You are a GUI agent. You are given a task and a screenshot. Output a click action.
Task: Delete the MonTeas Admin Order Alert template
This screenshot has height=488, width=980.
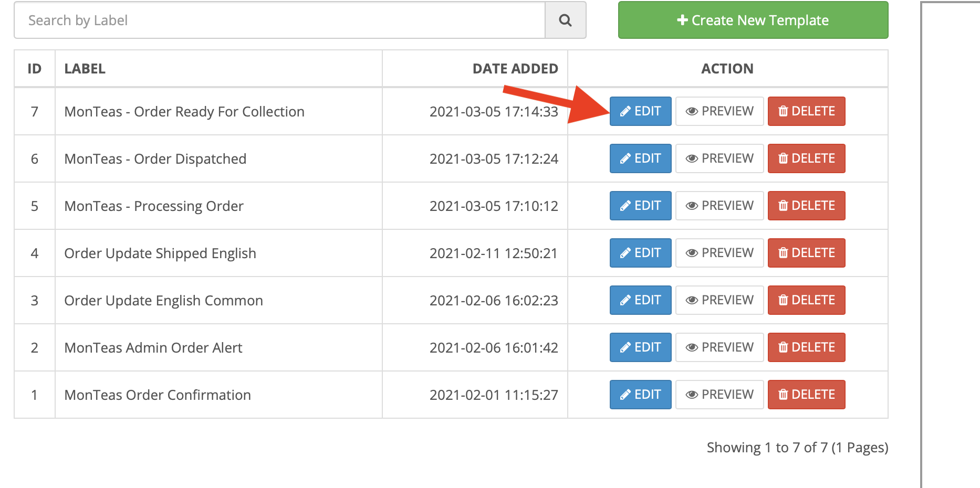[x=806, y=347]
